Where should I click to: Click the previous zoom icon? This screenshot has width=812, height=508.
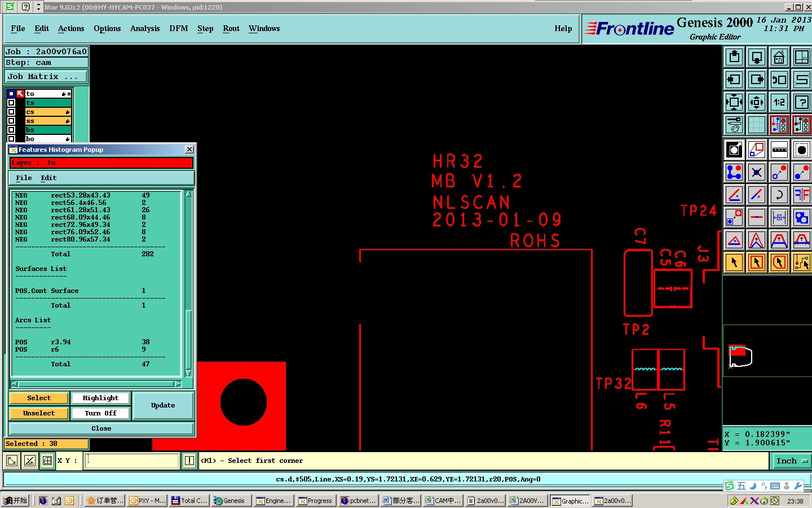tap(779, 80)
